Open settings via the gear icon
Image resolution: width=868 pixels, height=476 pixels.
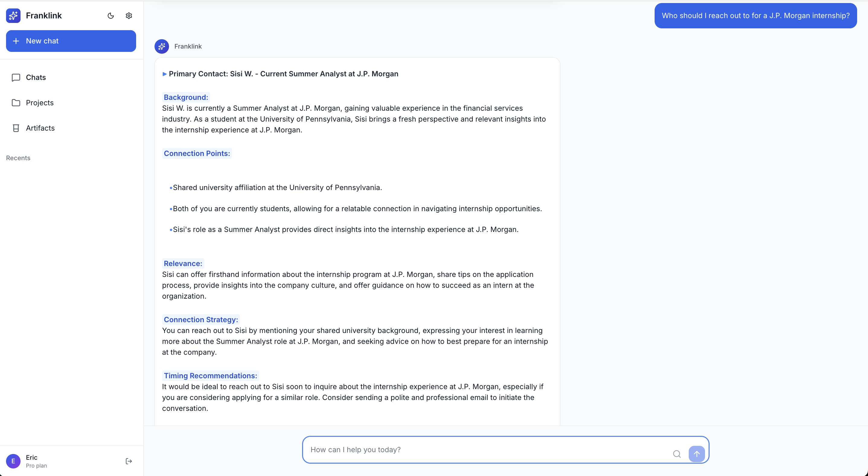(129, 15)
